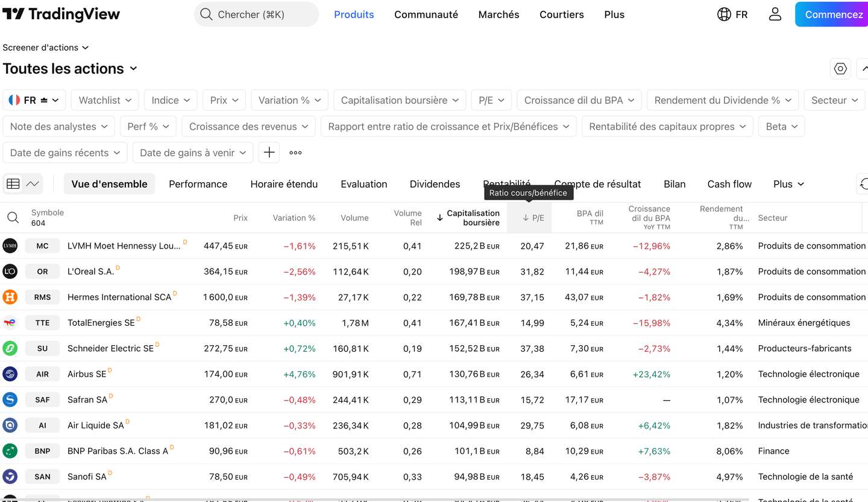
Task: Sort by the P/E column header
Action: tap(529, 218)
